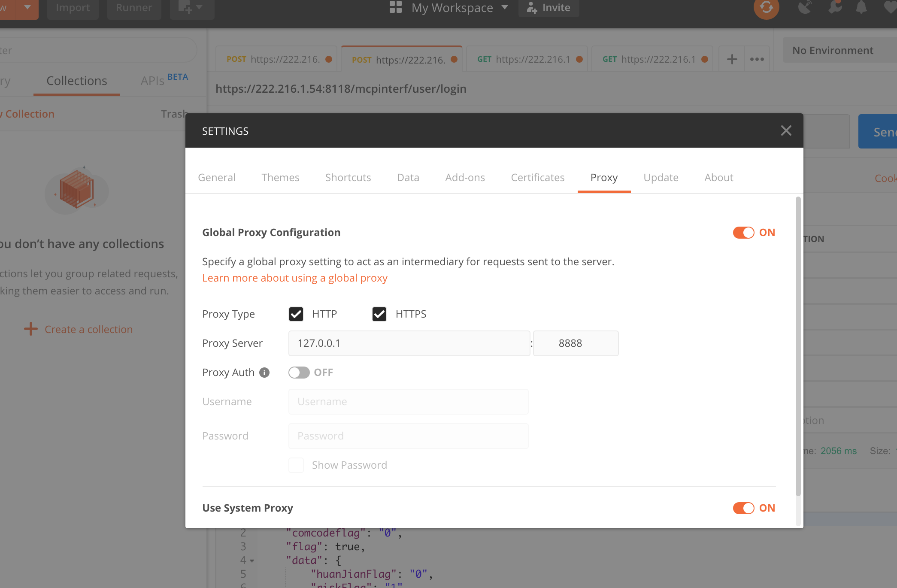The width and height of the screenshot is (897, 588).
Task: Switch to the last GET request tab
Action: point(652,59)
